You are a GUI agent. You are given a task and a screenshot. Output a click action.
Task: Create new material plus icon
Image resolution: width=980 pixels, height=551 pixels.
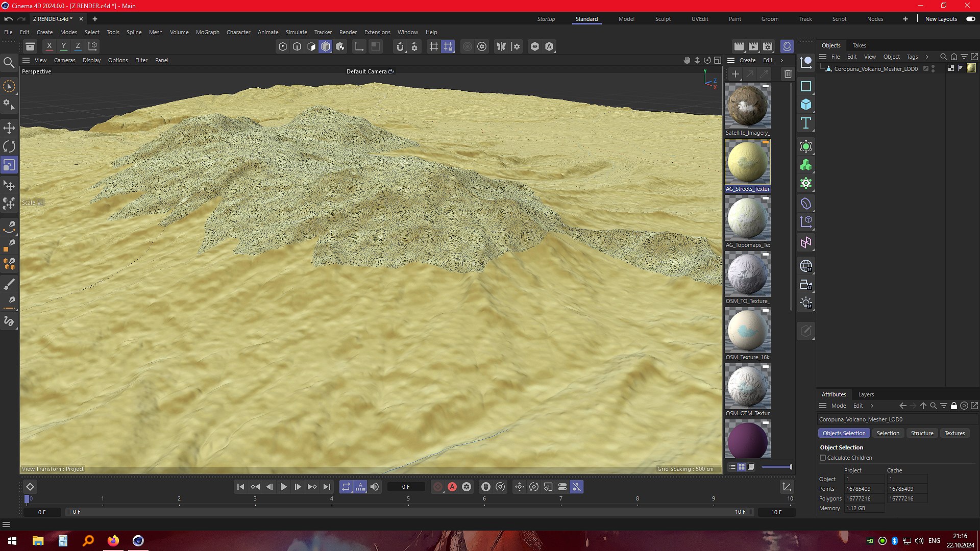[x=736, y=74]
